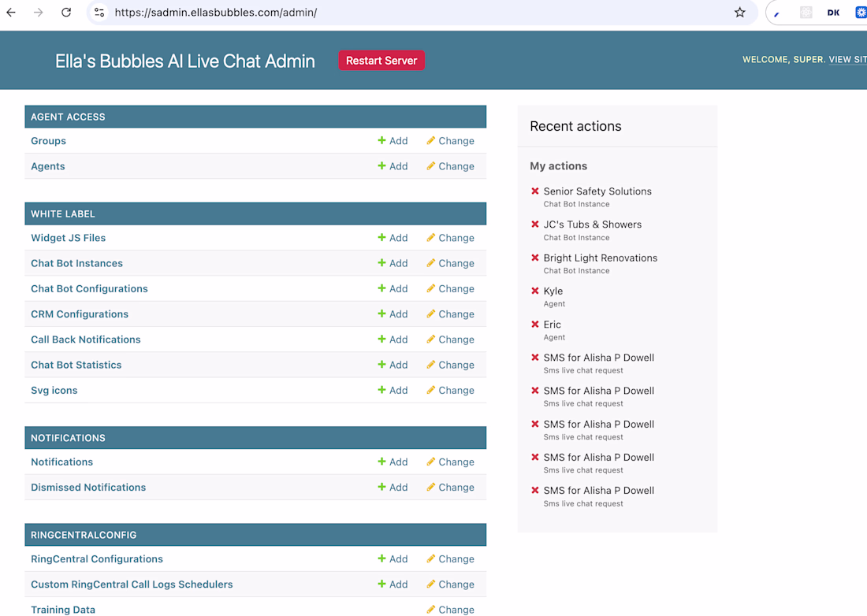Image resolution: width=867 pixels, height=616 pixels.
Task: Open Chat Bot Configurations list
Action: click(x=89, y=289)
